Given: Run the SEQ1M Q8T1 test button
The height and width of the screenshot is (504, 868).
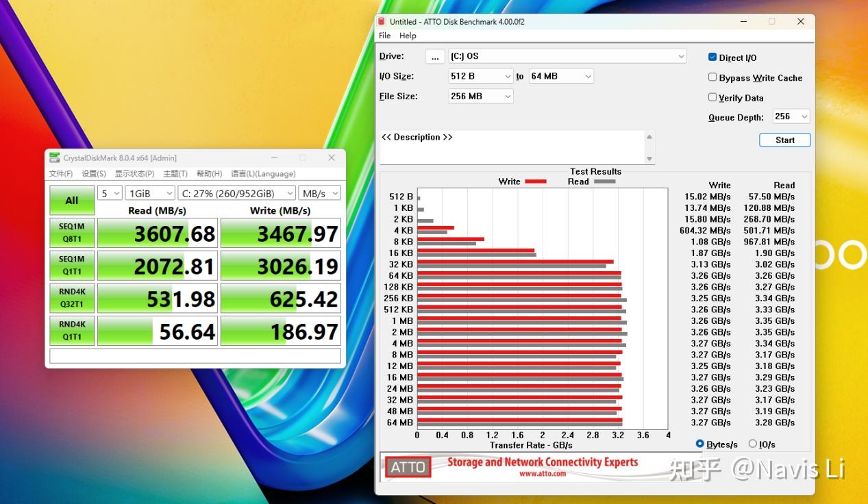Looking at the screenshot, I should [72, 233].
